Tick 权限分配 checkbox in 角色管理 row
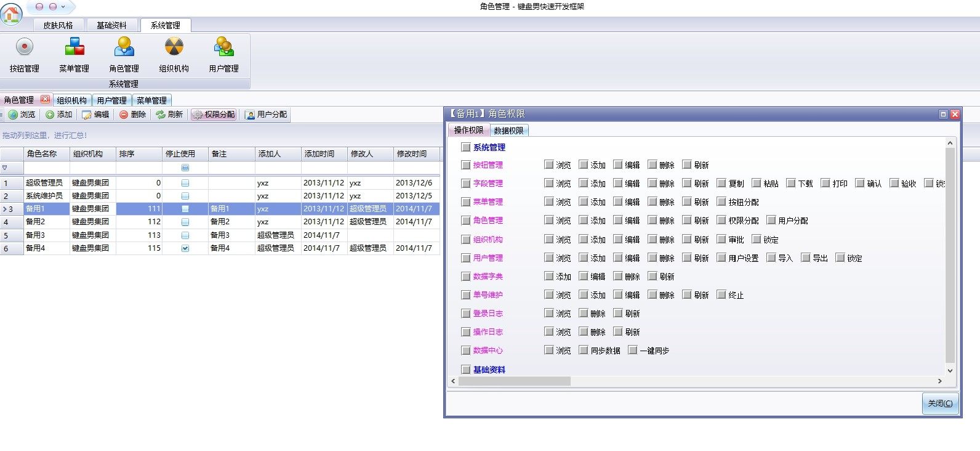The image size is (980, 451). pos(721,220)
